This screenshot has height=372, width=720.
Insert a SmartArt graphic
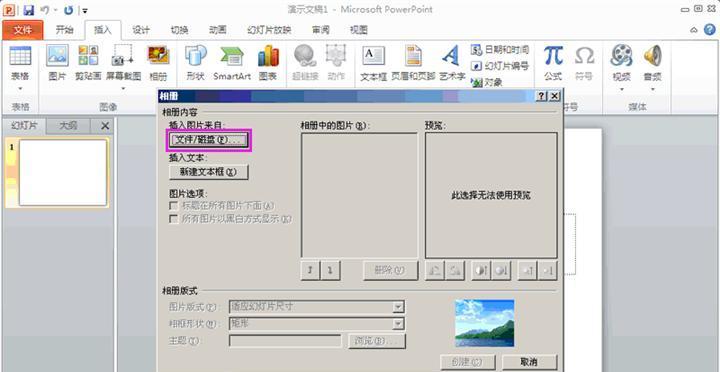pos(231,64)
